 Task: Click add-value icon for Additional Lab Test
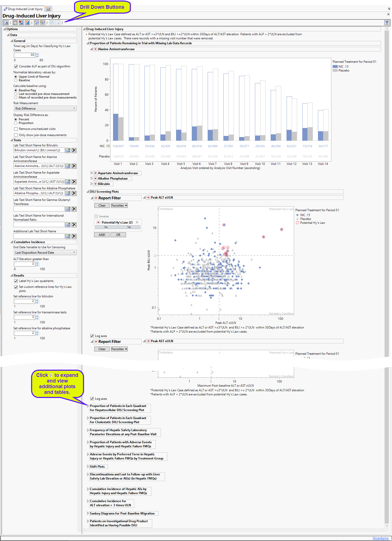click(68, 236)
